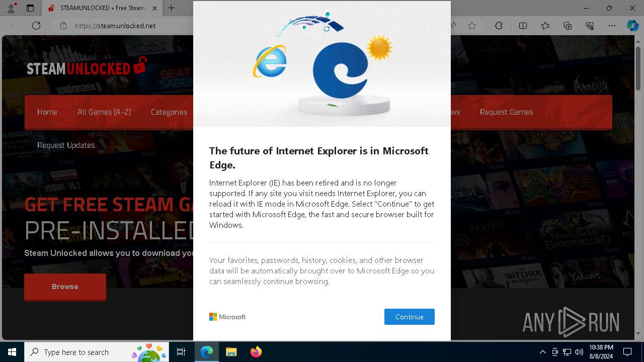
Task: Open network status tray icon
Action: pos(567,352)
